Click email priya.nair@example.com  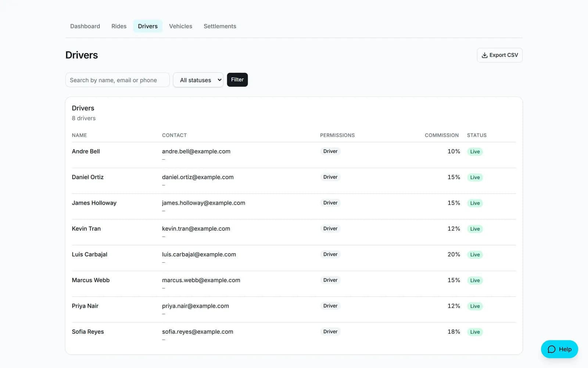[196, 306]
